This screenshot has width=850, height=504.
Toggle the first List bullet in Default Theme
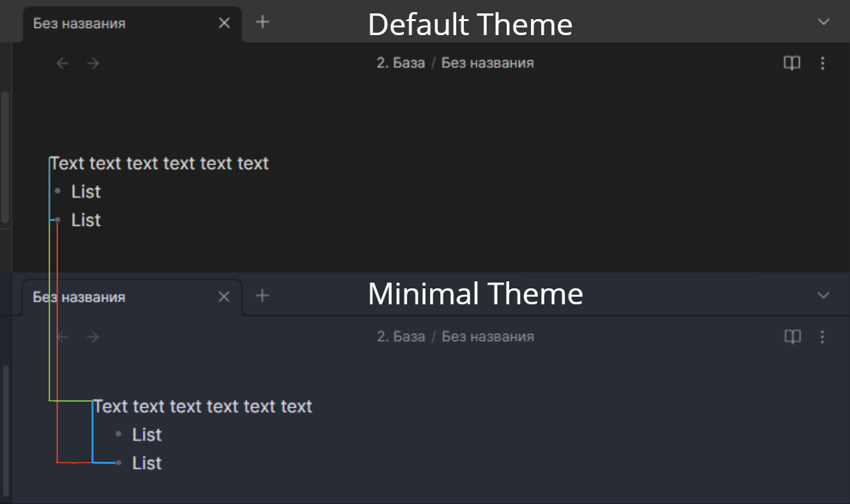pyautogui.click(x=58, y=191)
